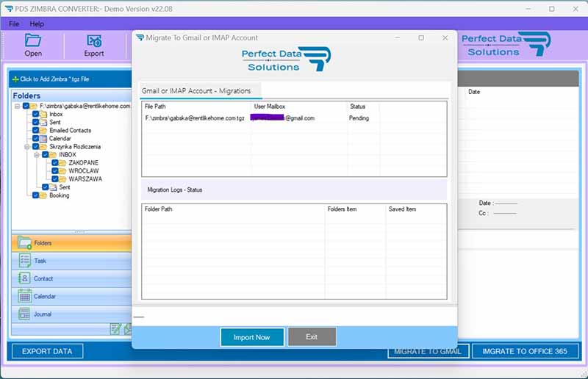Click the Task checklist icon
Image resolution: width=588 pixels, height=379 pixels.
(24, 261)
